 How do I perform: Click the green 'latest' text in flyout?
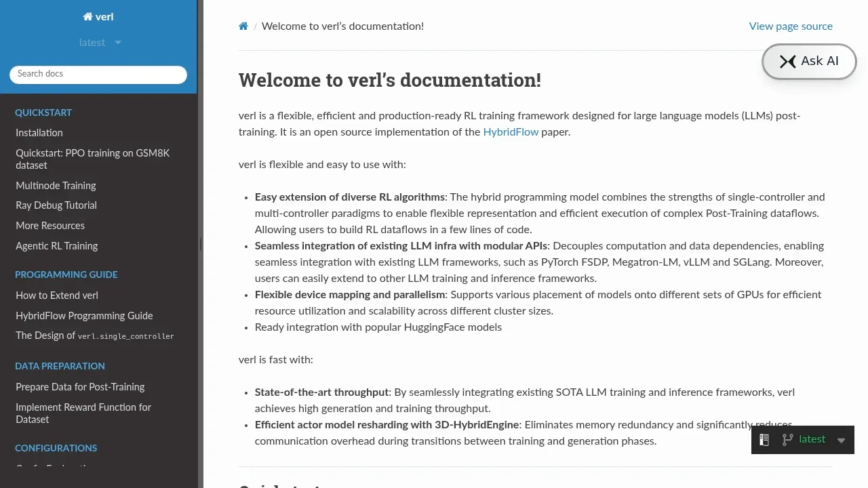[812, 439]
